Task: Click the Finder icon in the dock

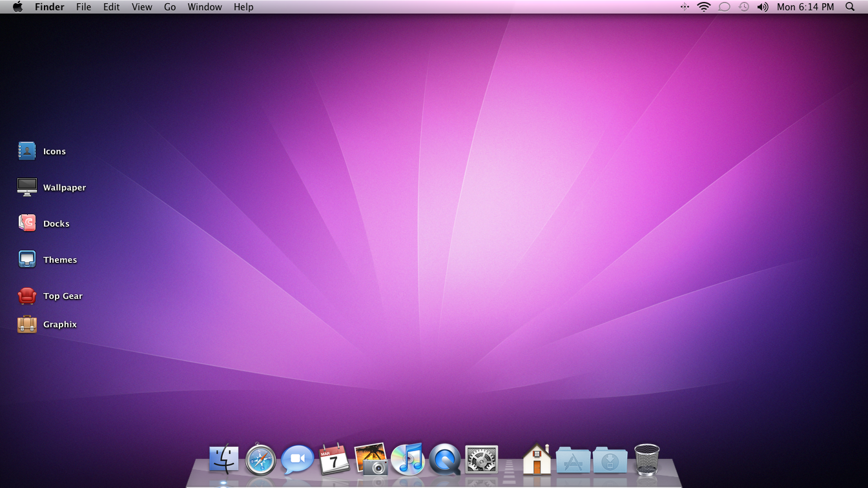Action: [224, 460]
